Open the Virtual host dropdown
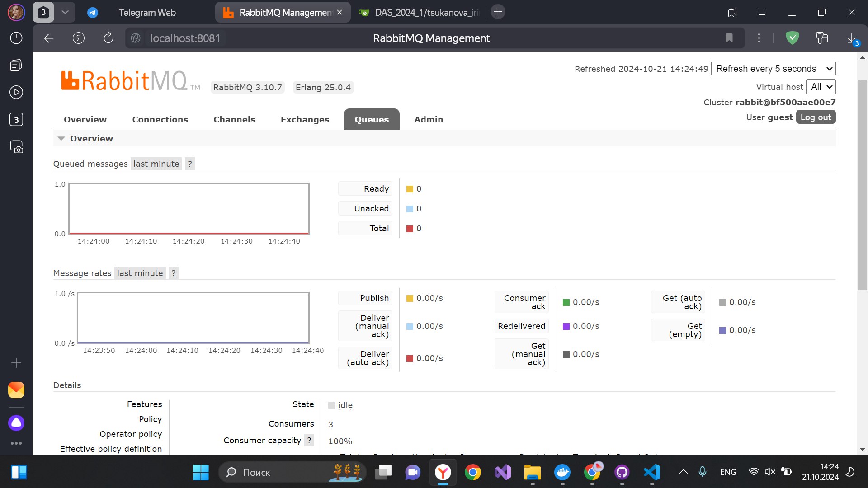The width and height of the screenshot is (868, 488). tap(821, 87)
